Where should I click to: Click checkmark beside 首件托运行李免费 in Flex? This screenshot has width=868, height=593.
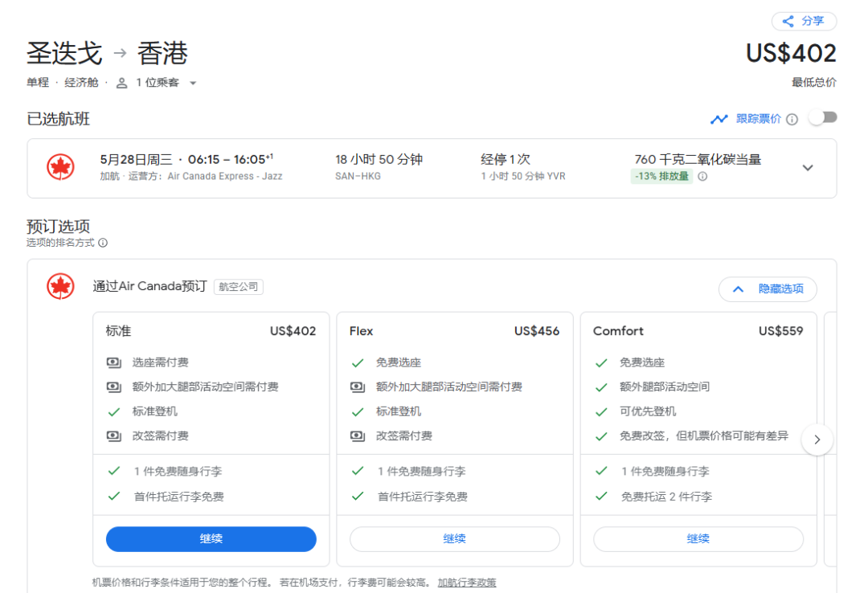358,496
